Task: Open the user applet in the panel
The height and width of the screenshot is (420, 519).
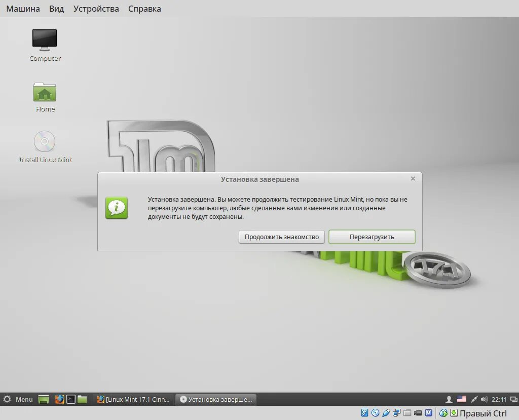Action: (449, 399)
